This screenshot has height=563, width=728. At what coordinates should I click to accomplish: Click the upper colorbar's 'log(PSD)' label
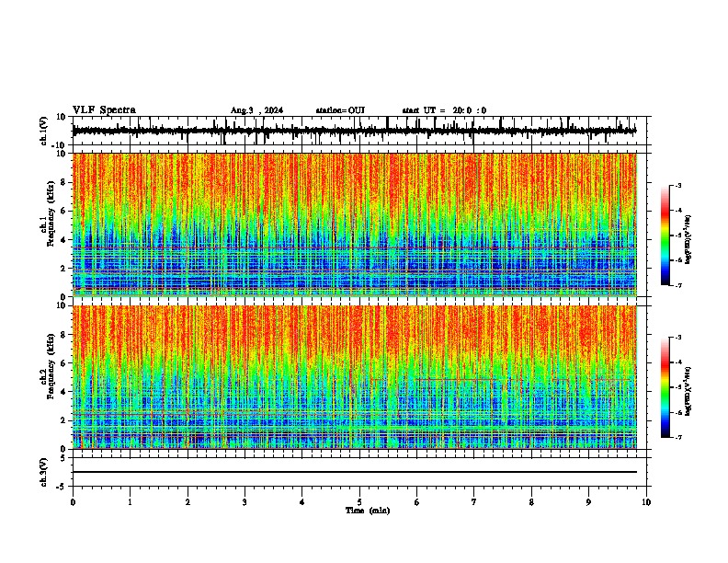[x=688, y=239]
